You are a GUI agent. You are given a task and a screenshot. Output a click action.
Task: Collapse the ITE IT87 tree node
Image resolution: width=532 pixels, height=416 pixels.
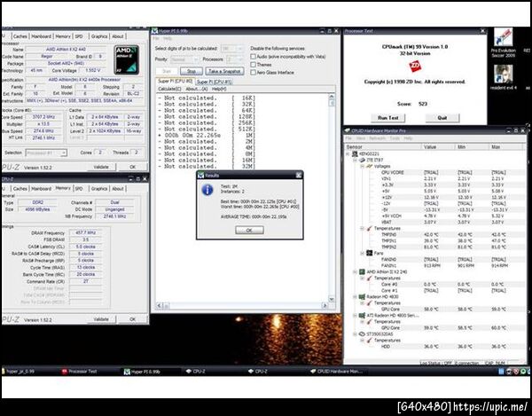coord(355,160)
